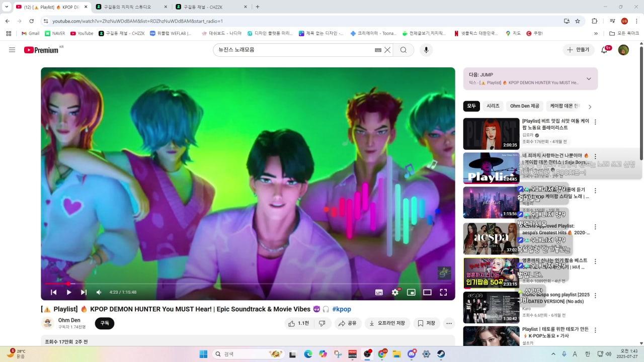
Task: Show more bookmarks with chevron
Action: pyautogui.click(x=596, y=33)
